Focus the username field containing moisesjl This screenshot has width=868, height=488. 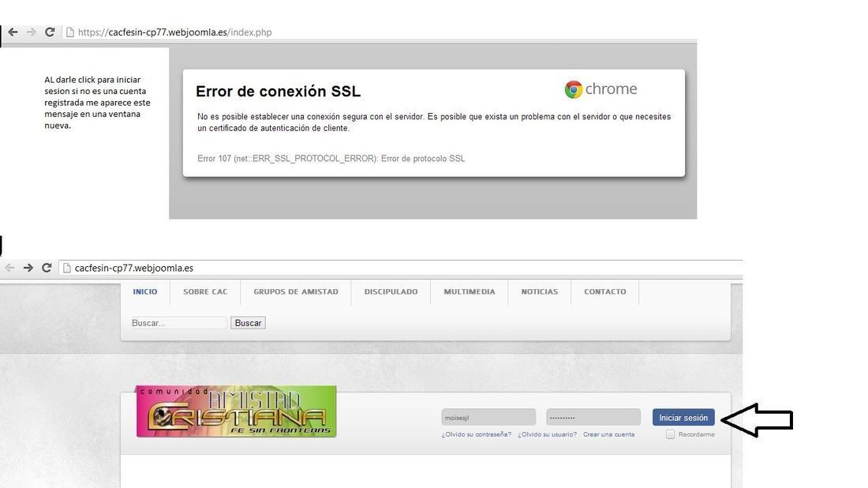tap(488, 418)
